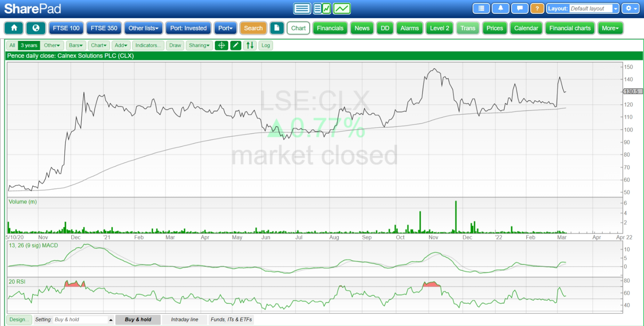
Task: Switch to the Level 2 tab
Action: pos(439,28)
